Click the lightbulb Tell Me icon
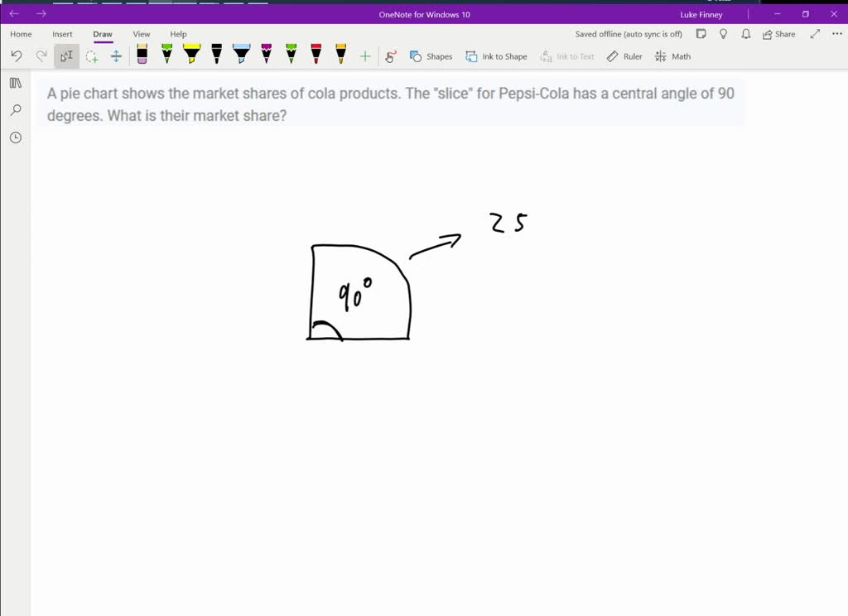Viewport: 848px width, 616px height. [x=723, y=34]
